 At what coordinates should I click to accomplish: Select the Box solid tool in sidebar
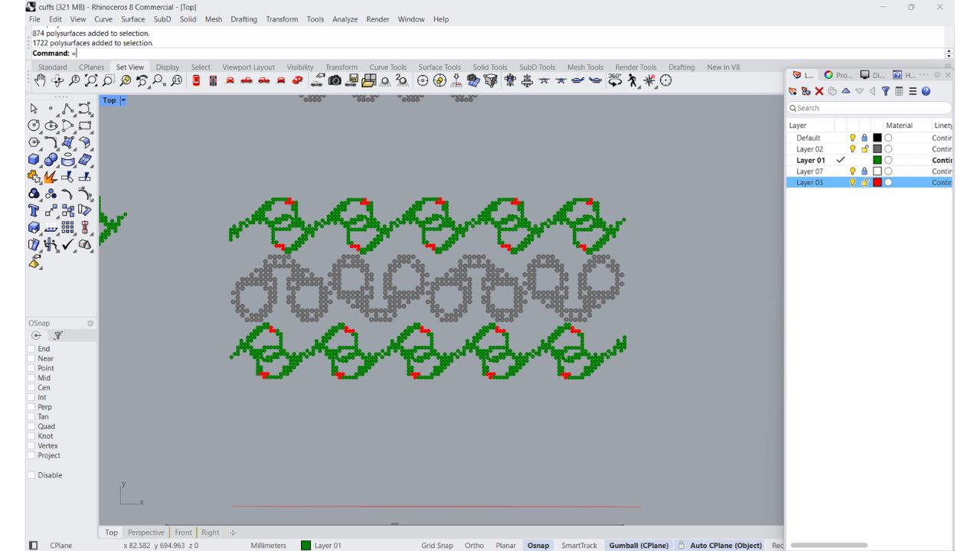click(34, 159)
